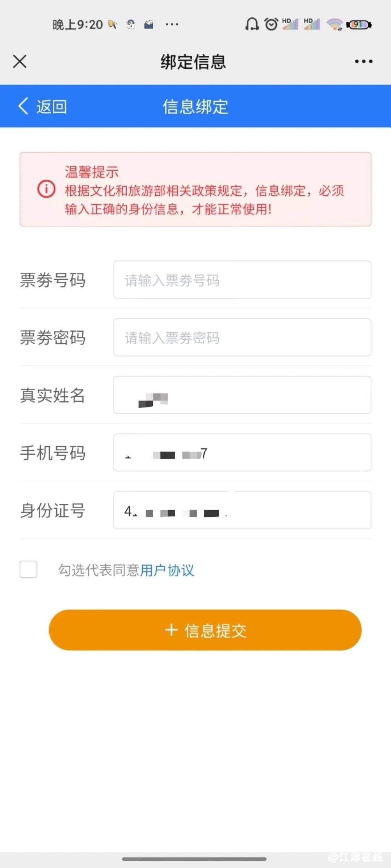Click the orange 信息提交 button
The image size is (391, 868).
pos(205,630)
